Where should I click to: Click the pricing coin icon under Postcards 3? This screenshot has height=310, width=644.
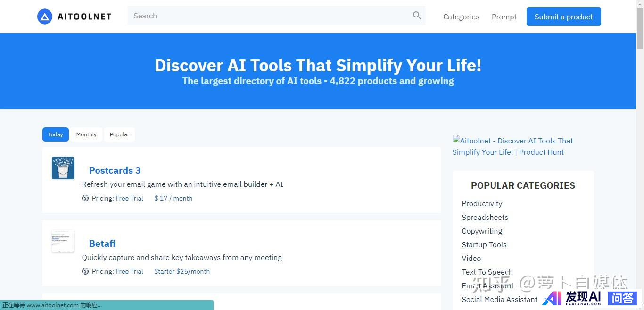85,198
